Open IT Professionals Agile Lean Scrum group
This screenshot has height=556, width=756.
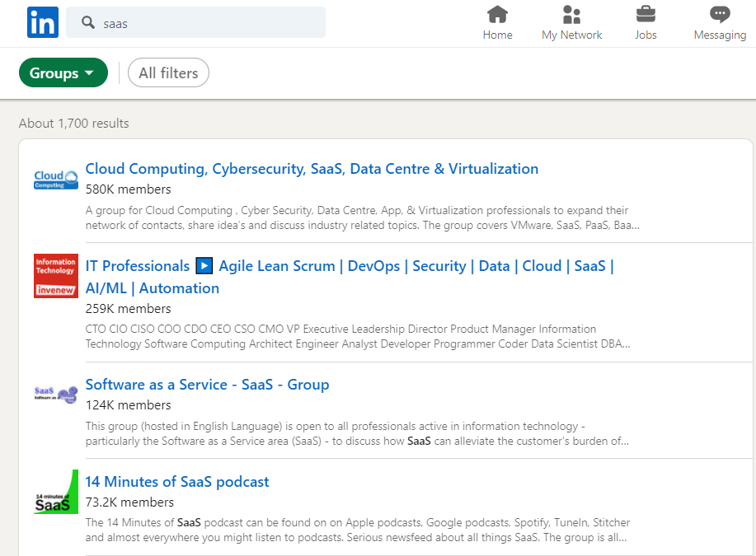pyautogui.click(x=350, y=277)
